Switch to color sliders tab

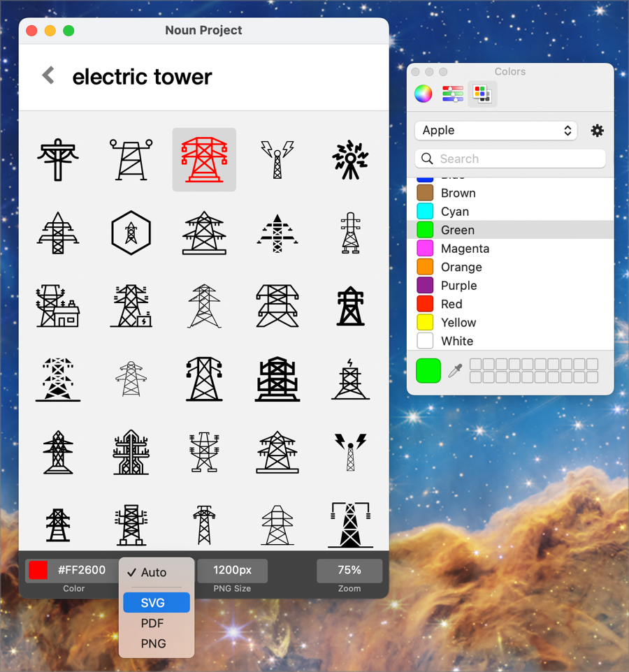click(453, 94)
